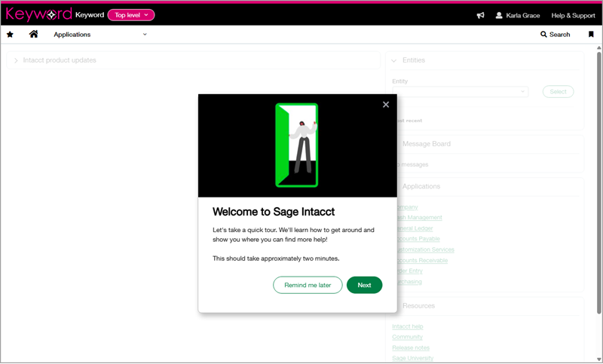Open the Top level entity dropdown
This screenshot has height=364, width=603.
pos(131,15)
